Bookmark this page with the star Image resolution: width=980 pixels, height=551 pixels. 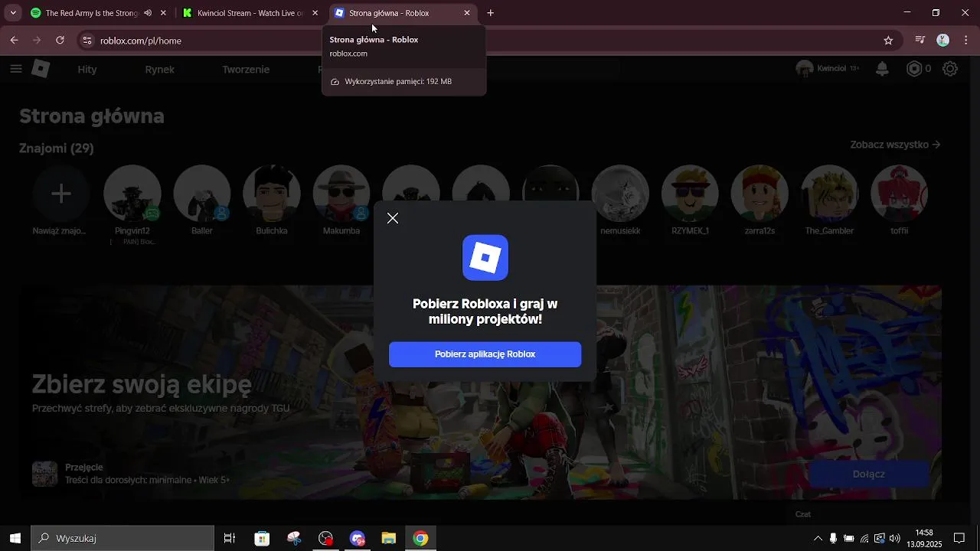pyautogui.click(x=888, y=40)
